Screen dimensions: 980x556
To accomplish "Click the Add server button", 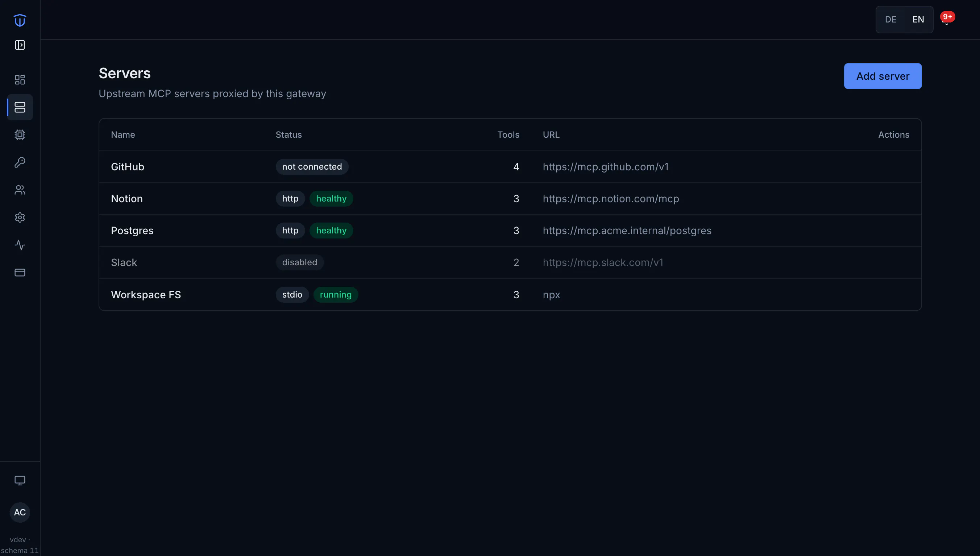I will pyautogui.click(x=883, y=76).
